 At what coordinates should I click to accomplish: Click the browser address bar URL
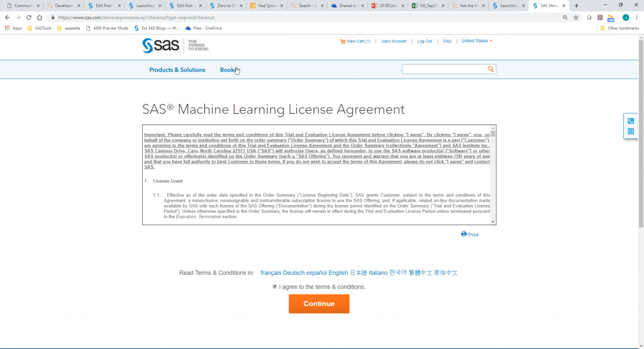point(136,18)
